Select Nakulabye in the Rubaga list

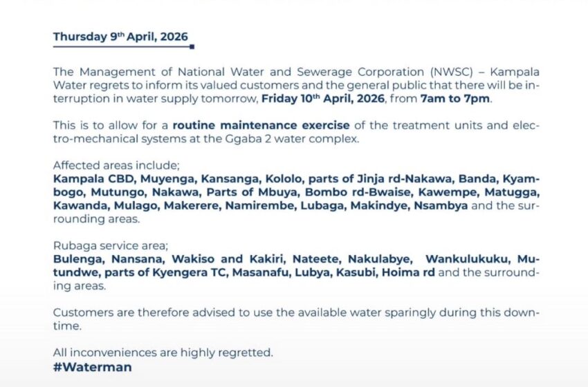coord(383,258)
